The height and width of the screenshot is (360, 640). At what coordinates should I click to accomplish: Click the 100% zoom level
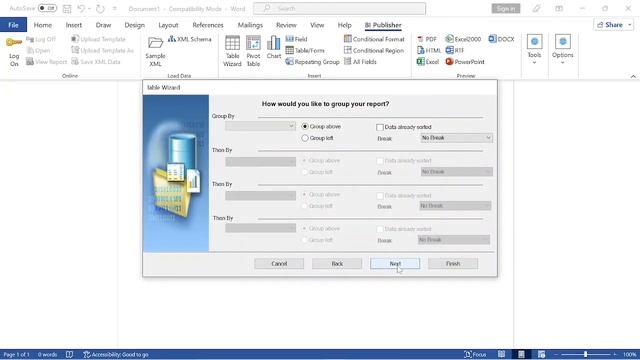pyautogui.click(x=629, y=355)
